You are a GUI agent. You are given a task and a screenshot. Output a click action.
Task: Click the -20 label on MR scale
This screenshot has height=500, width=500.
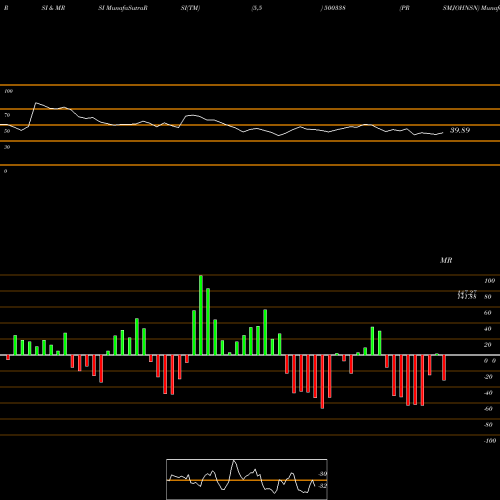coord(488,377)
